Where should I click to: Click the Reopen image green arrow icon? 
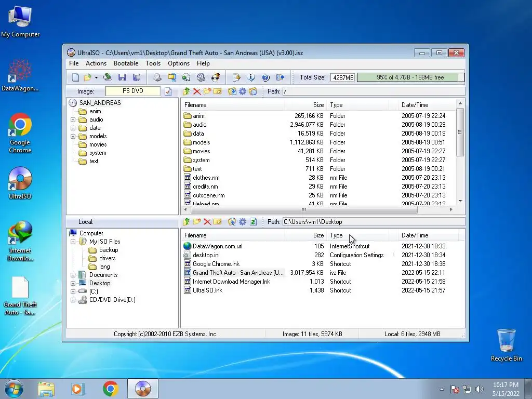point(108,77)
